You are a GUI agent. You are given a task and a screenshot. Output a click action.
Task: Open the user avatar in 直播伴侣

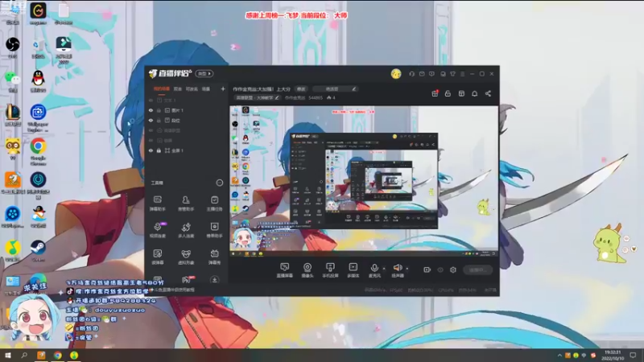point(396,74)
